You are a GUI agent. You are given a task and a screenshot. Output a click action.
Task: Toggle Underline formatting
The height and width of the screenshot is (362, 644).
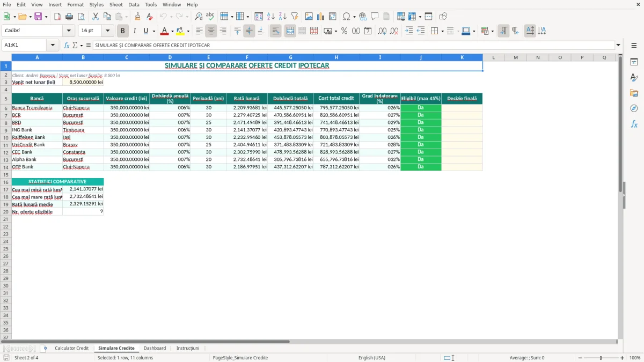pos(145,31)
